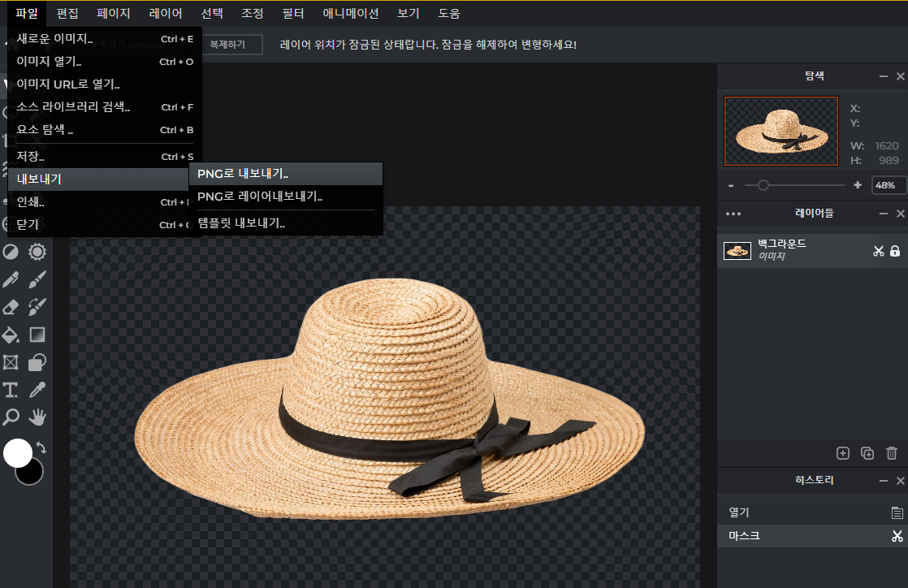Screen dimensions: 908x588
Task: Click the zoom in plus in navigator
Action: pos(858,185)
